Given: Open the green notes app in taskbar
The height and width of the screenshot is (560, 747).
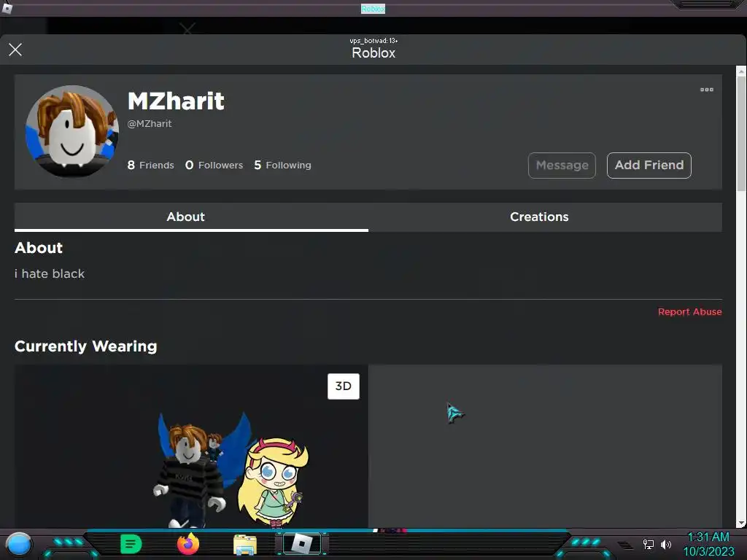Looking at the screenshot, I should (x=131, y=544).
